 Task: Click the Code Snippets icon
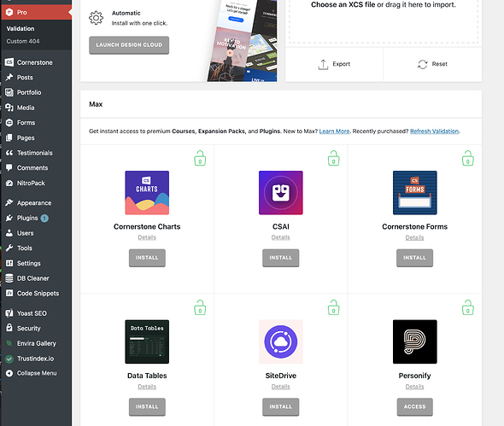[x=9, y=293]
